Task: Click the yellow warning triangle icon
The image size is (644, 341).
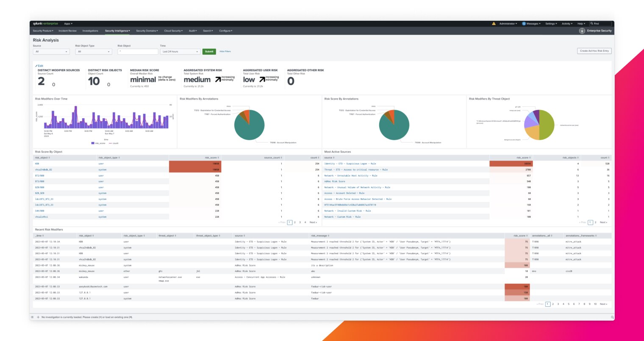Action: coord(494,24)
